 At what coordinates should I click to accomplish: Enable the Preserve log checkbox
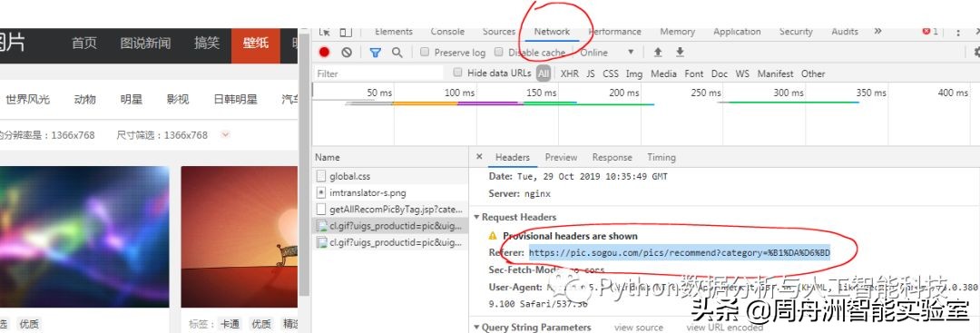pos(425,53)
